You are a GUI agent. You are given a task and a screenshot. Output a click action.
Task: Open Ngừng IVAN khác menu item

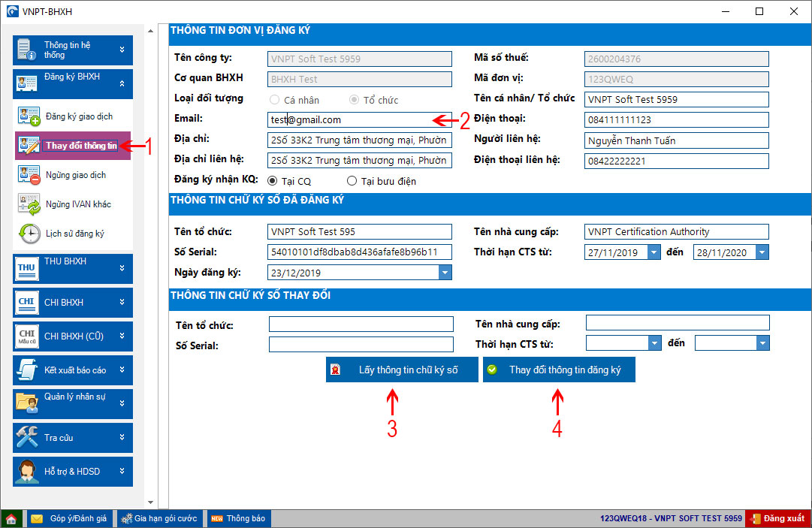tap(73, 204)
